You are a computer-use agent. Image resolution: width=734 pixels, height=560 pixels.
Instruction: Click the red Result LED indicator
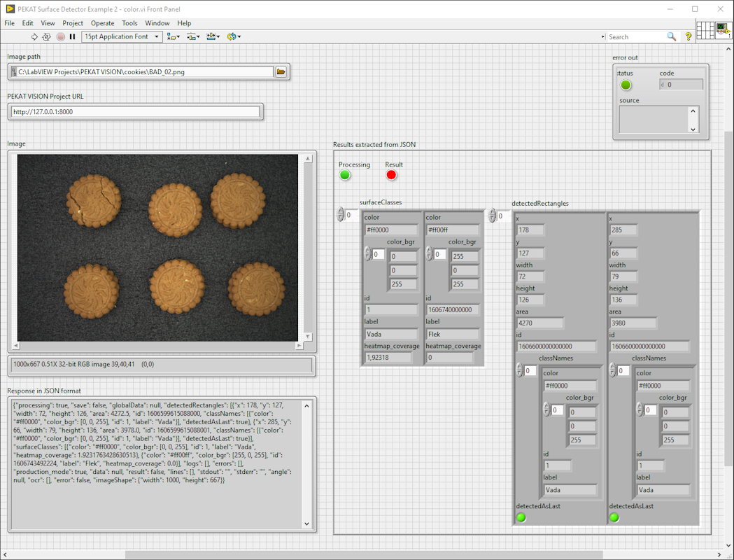click(391, 174)
